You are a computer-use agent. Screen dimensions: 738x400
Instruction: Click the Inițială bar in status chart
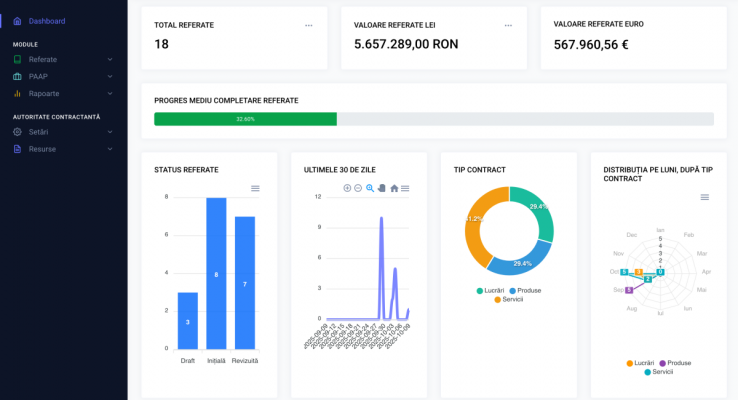[216, 273]
